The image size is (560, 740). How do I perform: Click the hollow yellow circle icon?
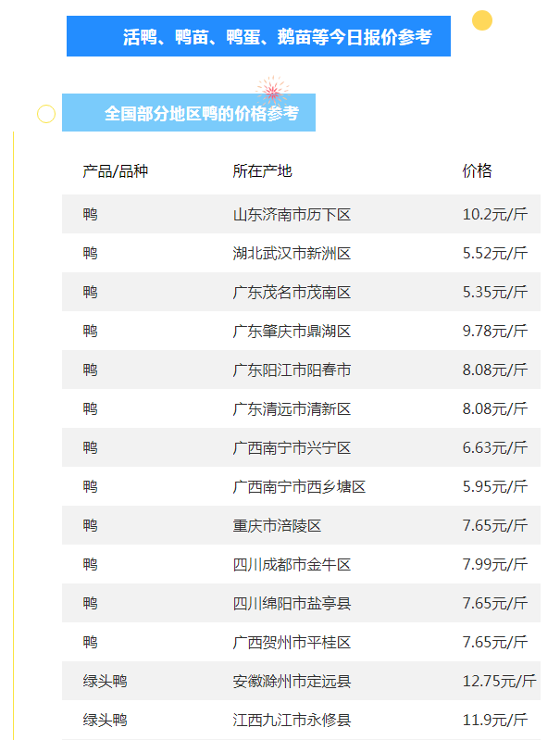[46, 114]
